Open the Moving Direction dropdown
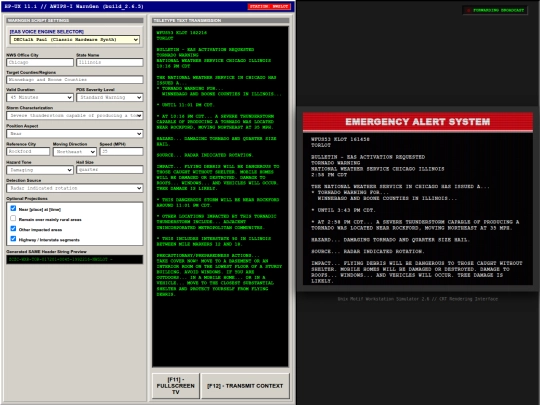This screenshot has height=405, width=540. [74, 152]
